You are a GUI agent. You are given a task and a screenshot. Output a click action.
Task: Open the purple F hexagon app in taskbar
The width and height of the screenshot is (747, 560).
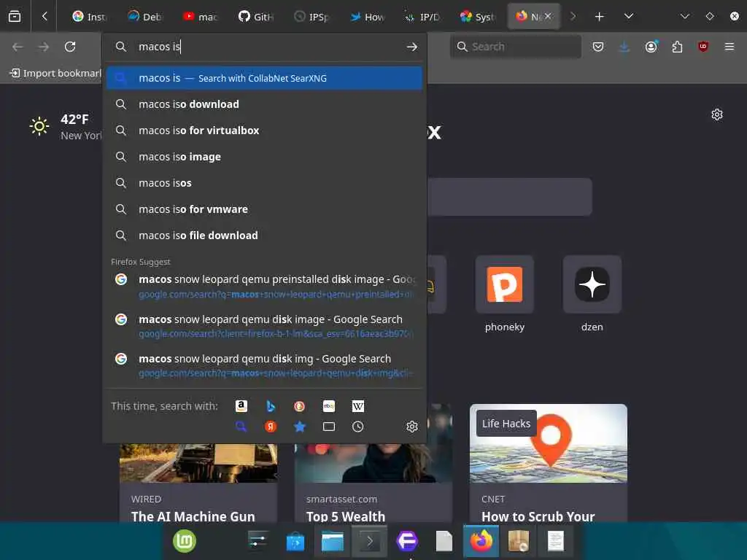coord(407,542)
